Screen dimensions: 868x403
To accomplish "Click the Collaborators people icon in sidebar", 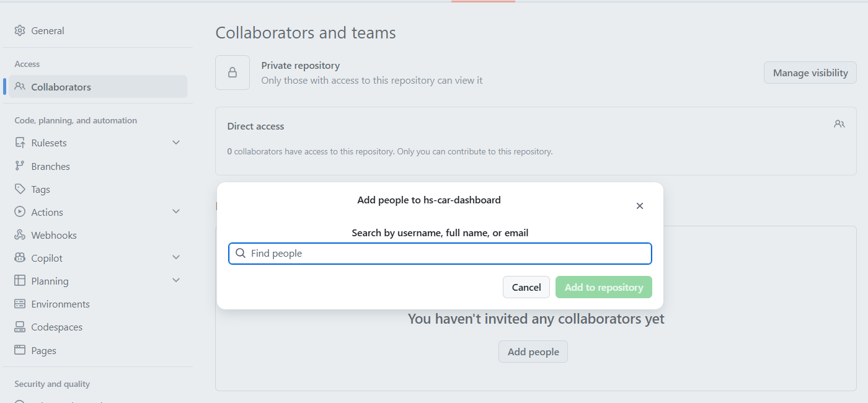I will (x=20, y=87).
